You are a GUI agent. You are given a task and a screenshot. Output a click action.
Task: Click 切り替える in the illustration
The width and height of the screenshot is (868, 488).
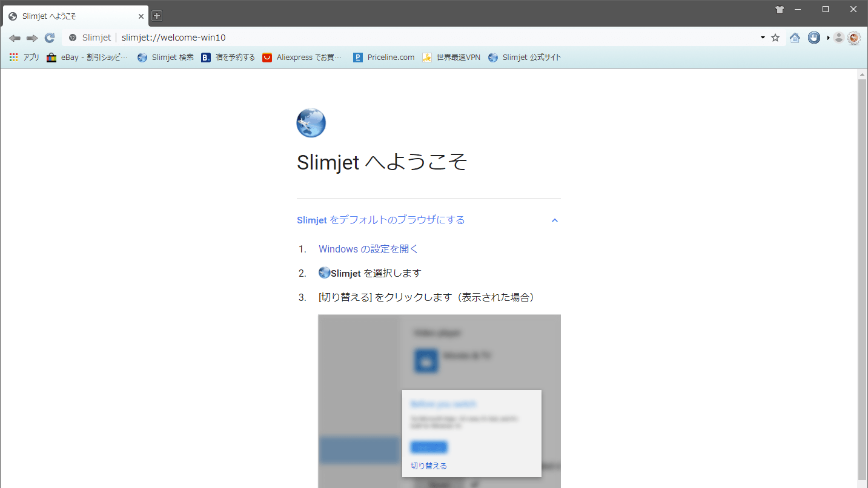click(429, 466)
